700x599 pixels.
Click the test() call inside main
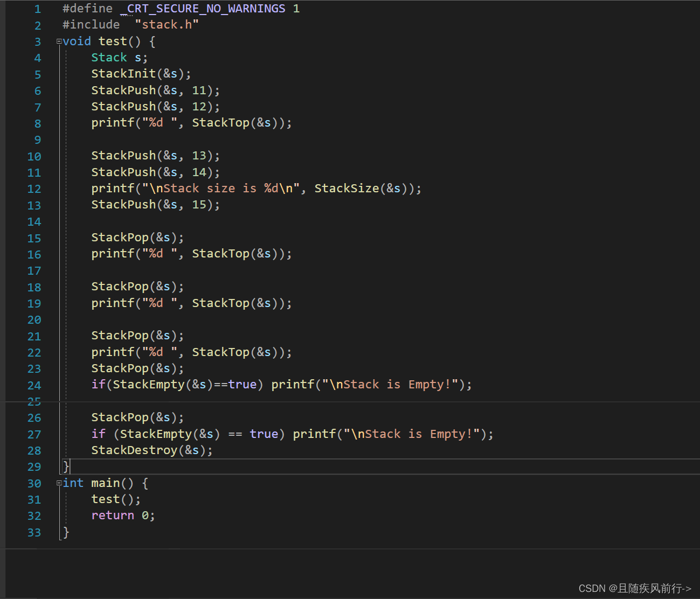point(105,499)
